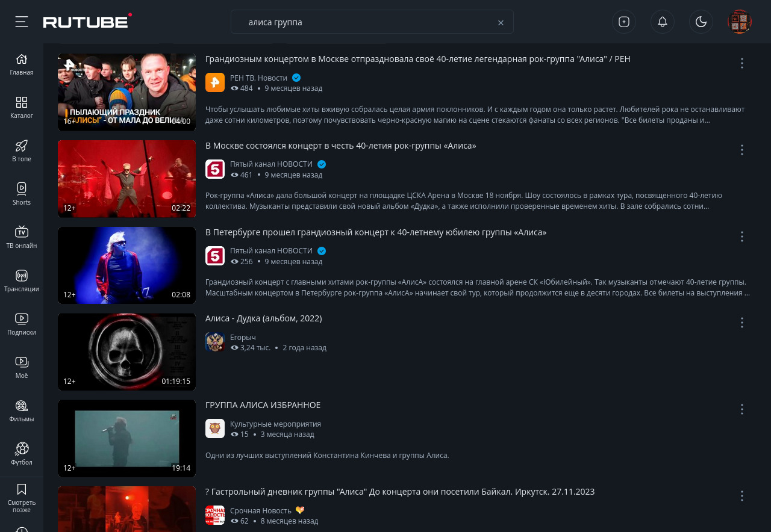771x532 pixels.
Task: Open Каталог in sidebar
Action: tap(22, 108)
